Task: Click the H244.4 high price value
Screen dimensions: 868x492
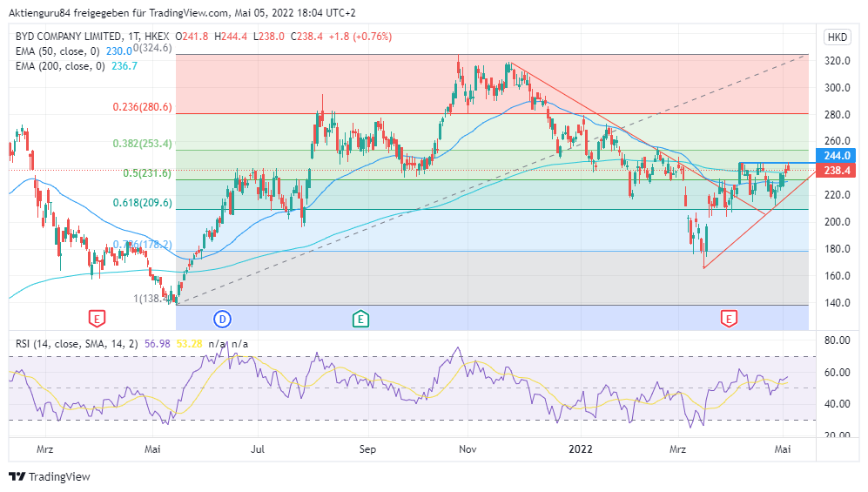Action: [231, 37]
